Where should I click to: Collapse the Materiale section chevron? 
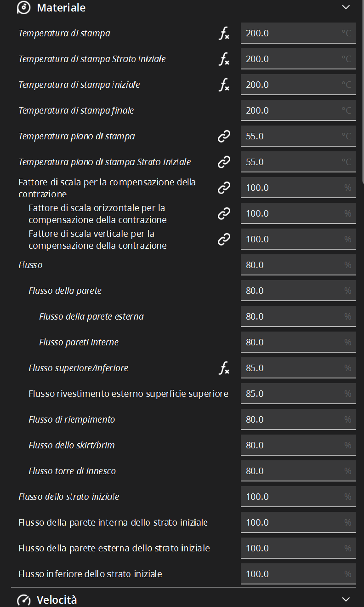click(346, 7)
